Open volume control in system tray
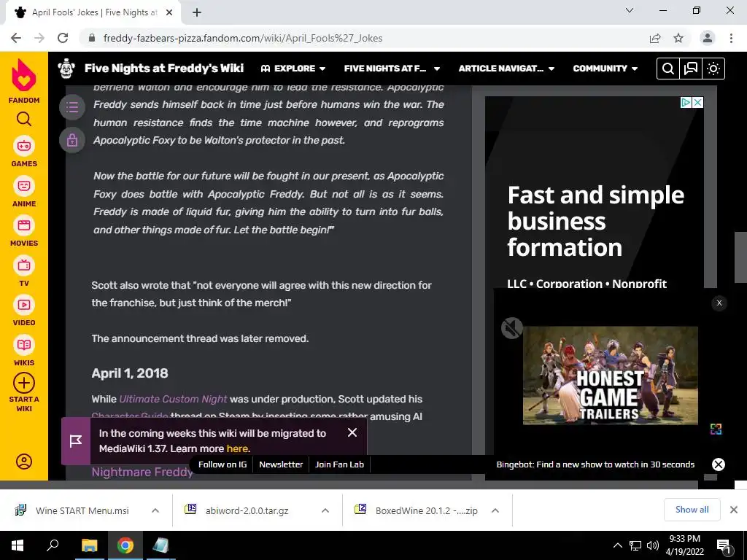This screenshot has height=560, width=747. 653,545
